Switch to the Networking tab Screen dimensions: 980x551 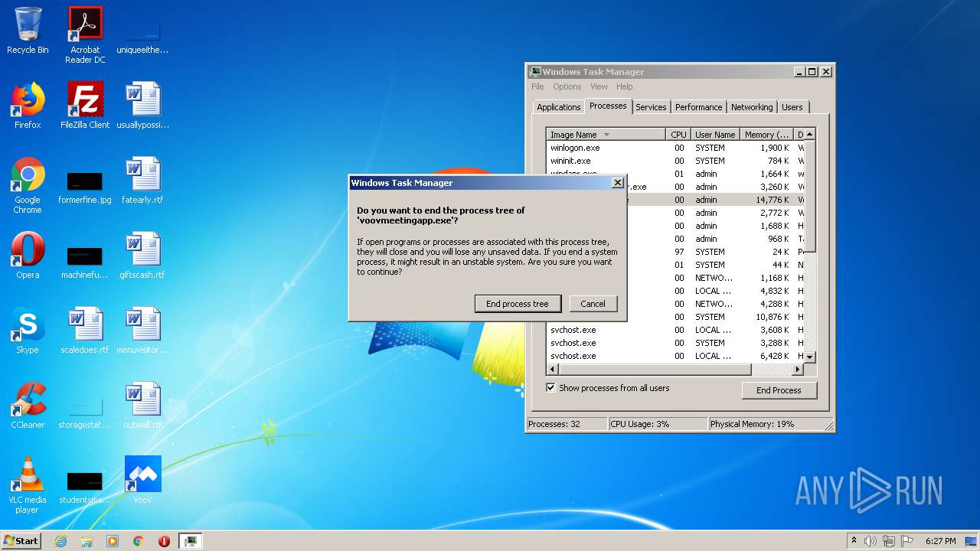(752, 107)
